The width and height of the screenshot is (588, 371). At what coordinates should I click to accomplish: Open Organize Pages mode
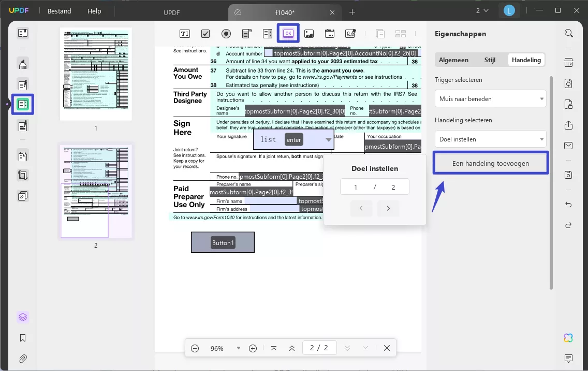pos(23,155)
